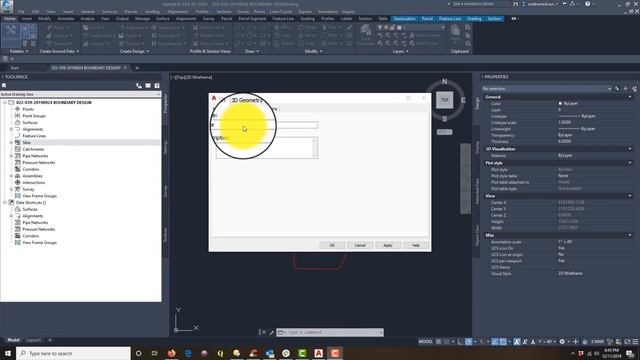The image size is (640, 360).
Task: Open the Feature Line contextual ribbon tab
Action: pos(450,19)
